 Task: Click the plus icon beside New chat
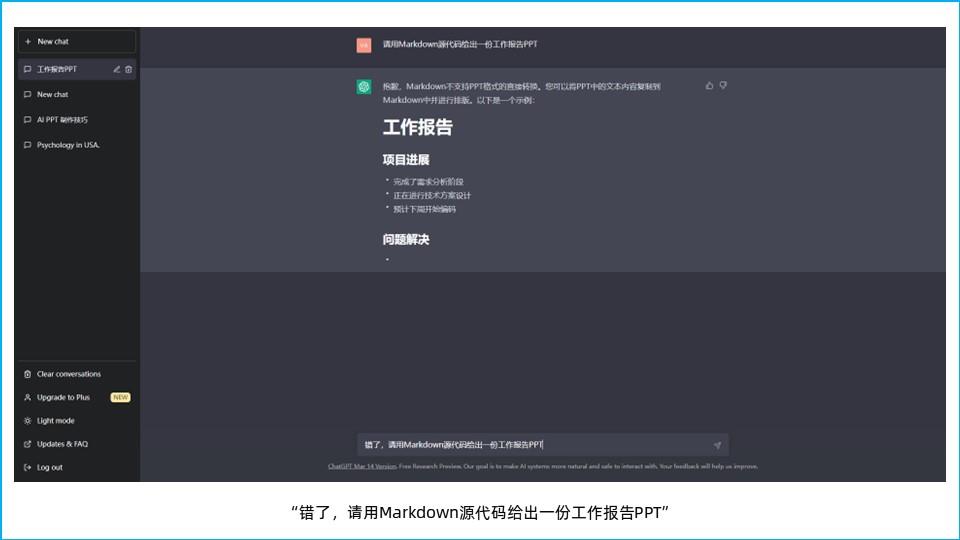pyautogui.click(x=28, y=42)
